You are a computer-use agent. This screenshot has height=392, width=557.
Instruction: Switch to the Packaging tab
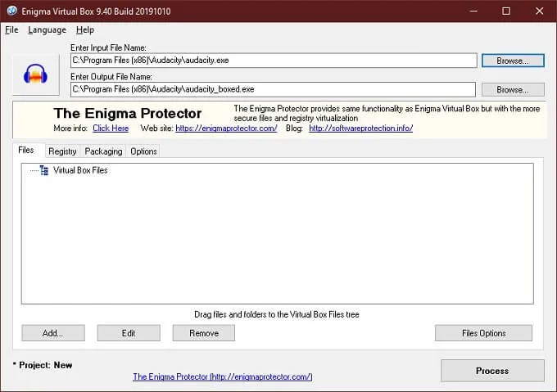point(103,151)
